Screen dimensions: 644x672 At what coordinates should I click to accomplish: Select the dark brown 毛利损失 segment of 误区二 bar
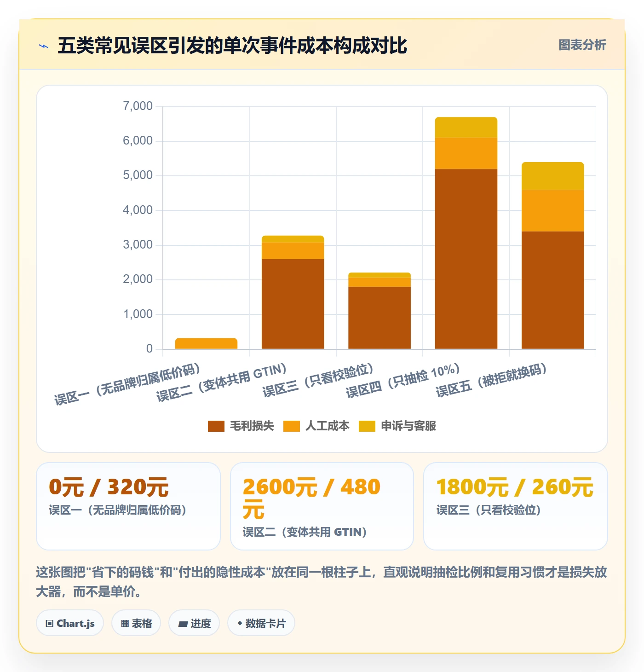(293, 304)
